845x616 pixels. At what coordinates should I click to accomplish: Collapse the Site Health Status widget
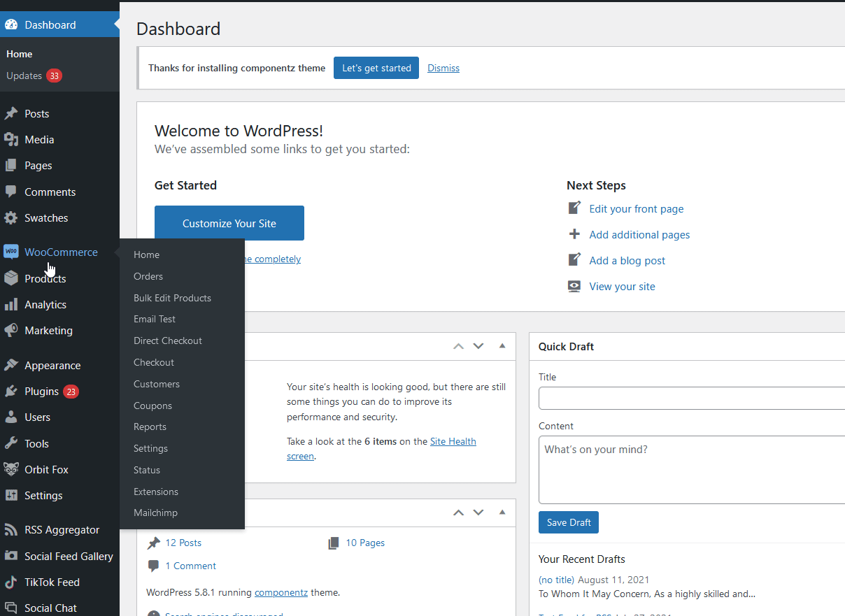pyautogui.click(x=502, y=345)
